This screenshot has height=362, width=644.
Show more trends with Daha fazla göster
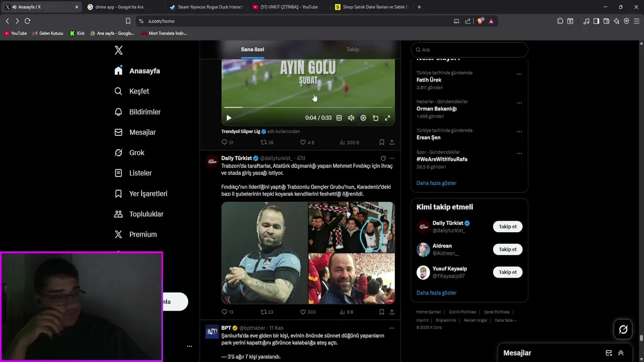tap(436, 183)
